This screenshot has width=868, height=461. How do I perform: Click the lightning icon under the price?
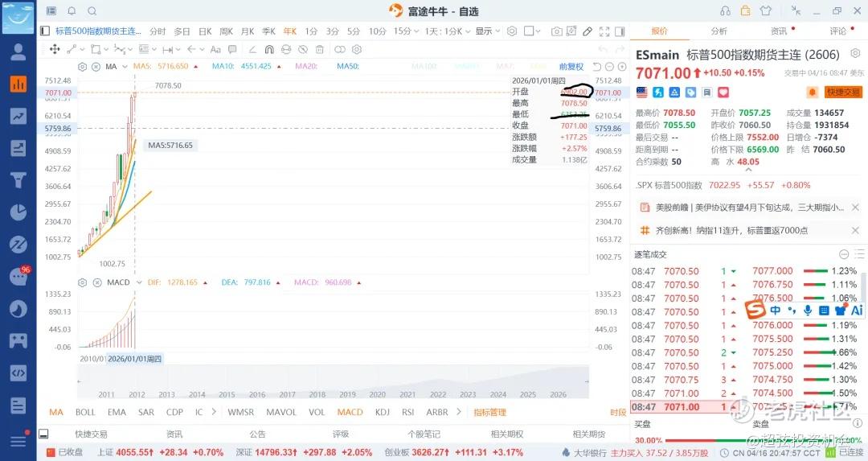coord(658,92)
